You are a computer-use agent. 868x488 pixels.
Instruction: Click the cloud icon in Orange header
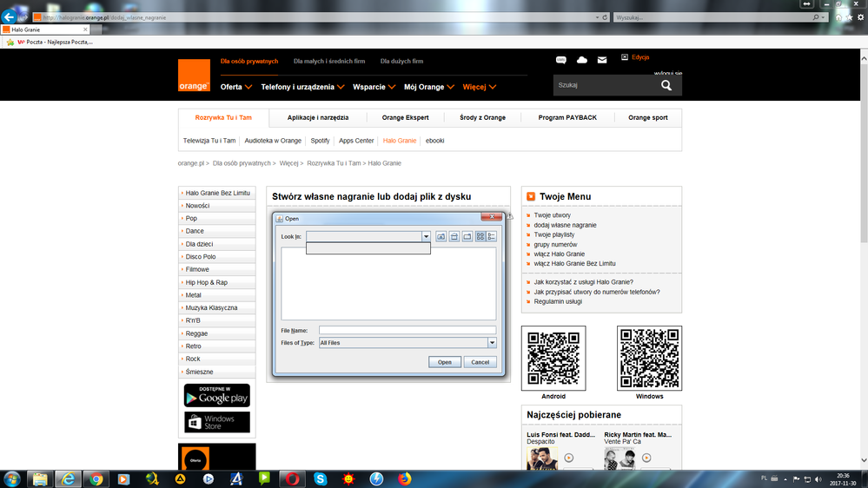(582, 60)
